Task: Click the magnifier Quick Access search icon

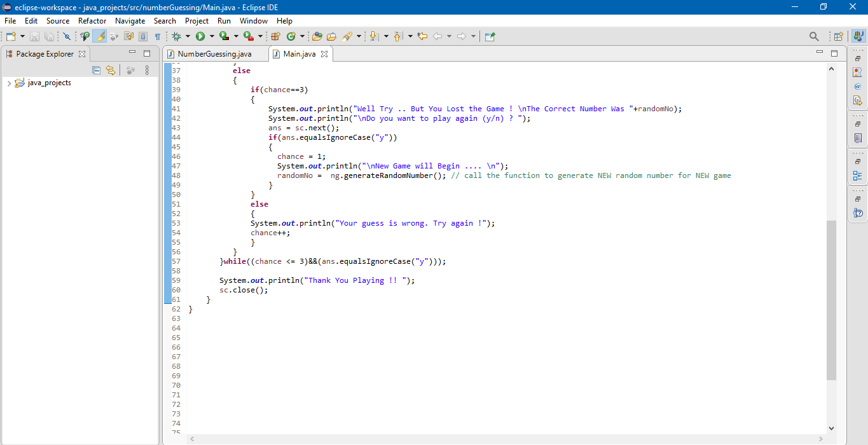Action: (814, 36)
